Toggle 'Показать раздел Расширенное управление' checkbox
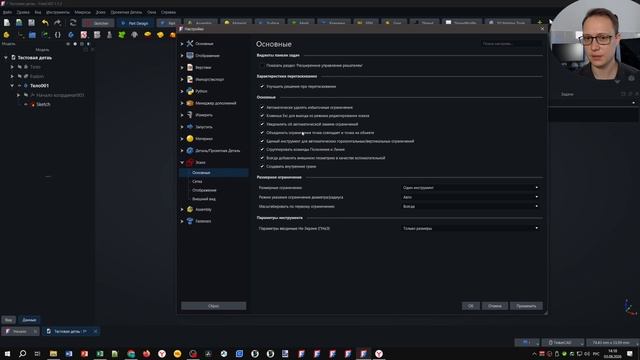Image resolution: width=640 pixels, height=360 pixels. pos(262,65)
